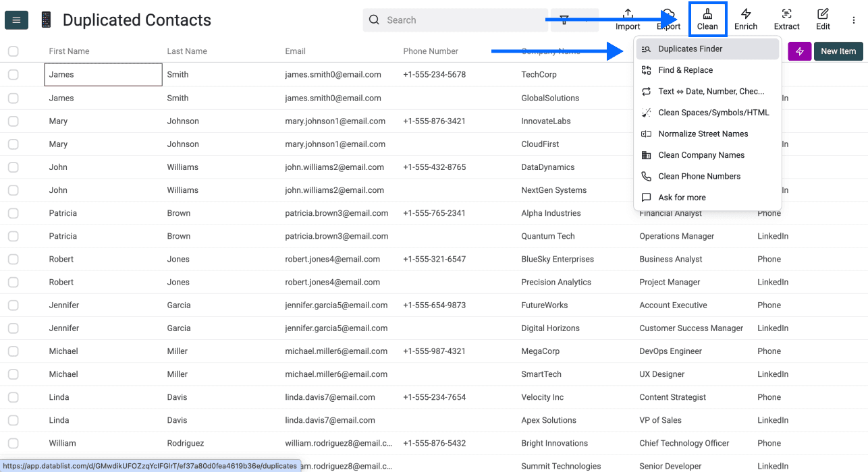Select the Edit icon in the toolbar

click(823, 19)
